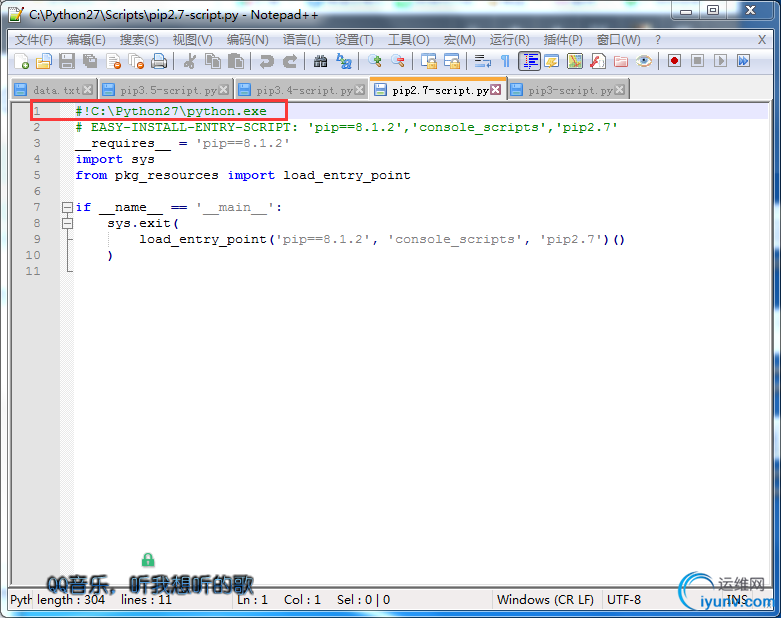This screenshot has width=781, height=618.
Task: Toggle show all characters pilcrow icon
Action: coord(505,61)
